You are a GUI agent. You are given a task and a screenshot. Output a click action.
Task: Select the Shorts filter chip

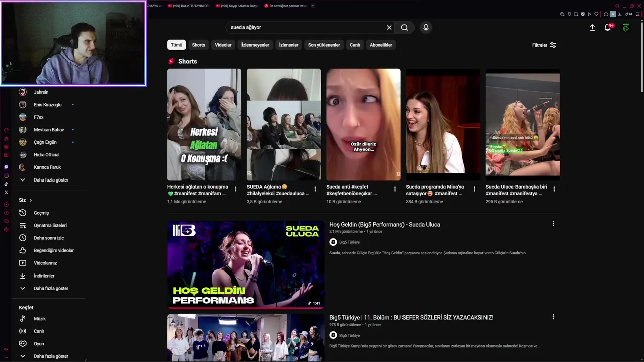[199, 45]
